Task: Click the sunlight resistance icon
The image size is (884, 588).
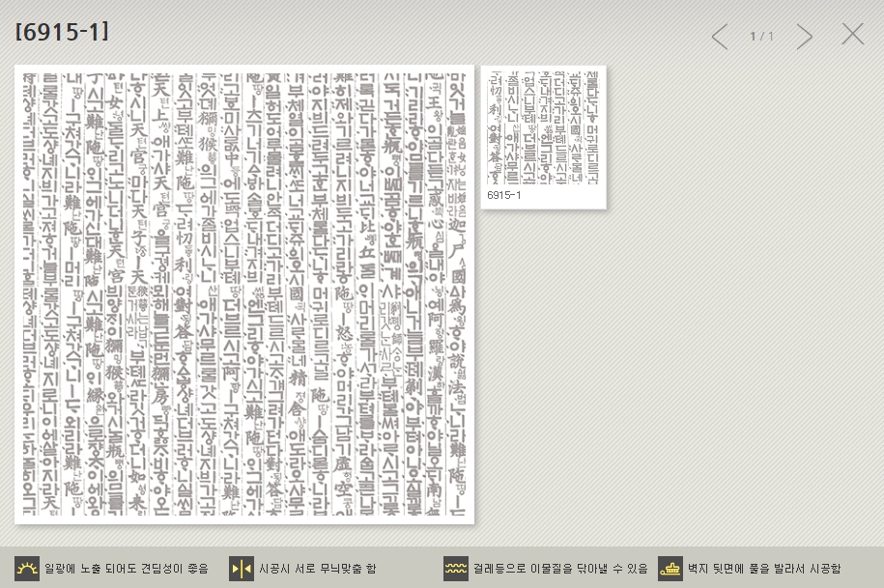Action: (x=27, y=568)
